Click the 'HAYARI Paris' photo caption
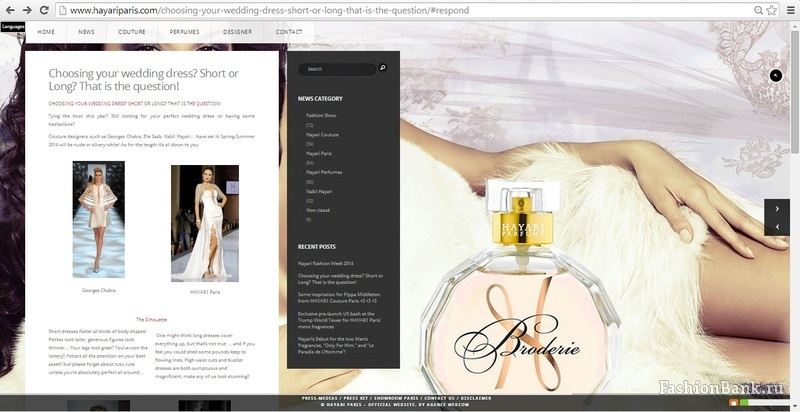Screen dimensions: 800x412 click(x=205, y=292)
